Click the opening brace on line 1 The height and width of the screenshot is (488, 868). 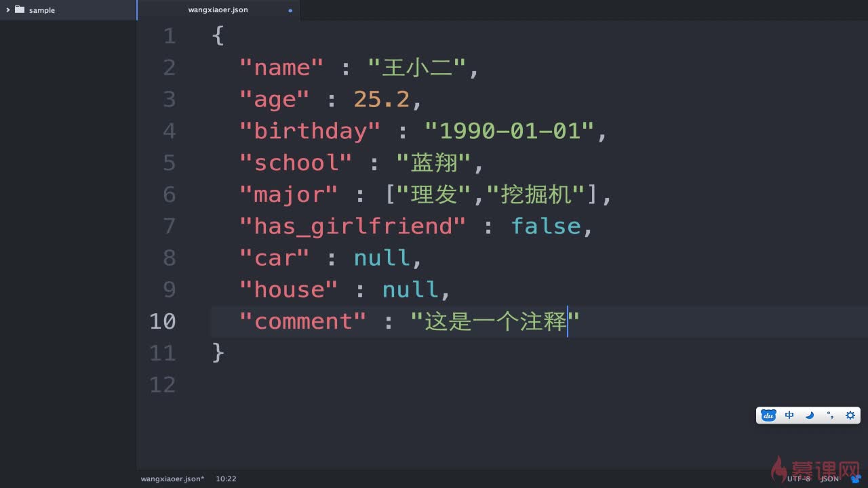tap(218, 36)
